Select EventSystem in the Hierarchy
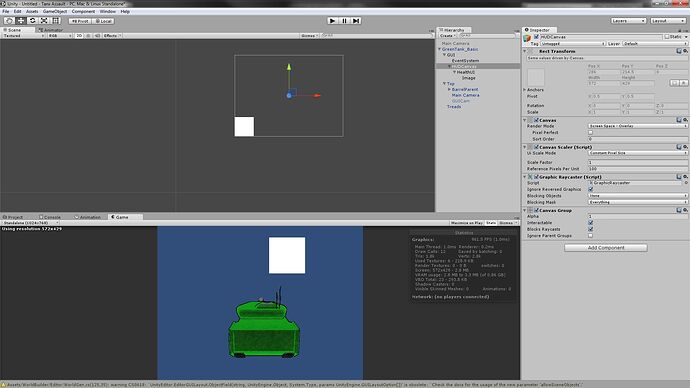This screenshot has height=388, width=690. 465,61
